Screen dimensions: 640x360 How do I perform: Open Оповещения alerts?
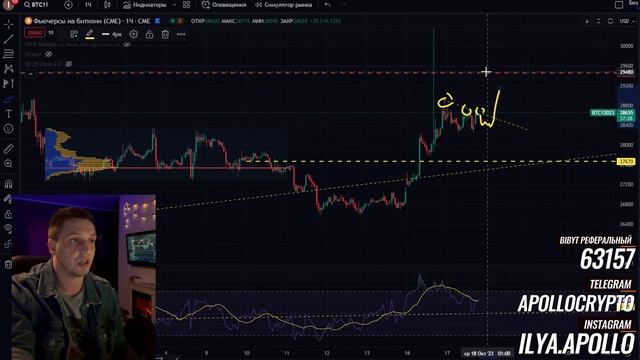click(x=224, y=5)
